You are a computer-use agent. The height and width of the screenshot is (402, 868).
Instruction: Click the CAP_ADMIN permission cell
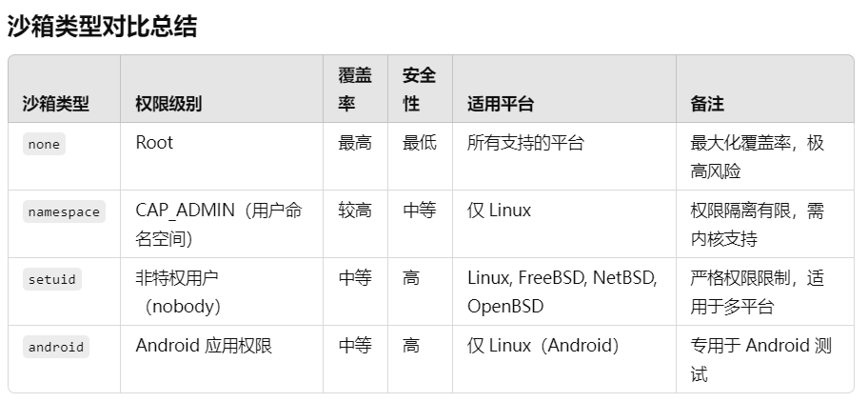click(219, 224)
